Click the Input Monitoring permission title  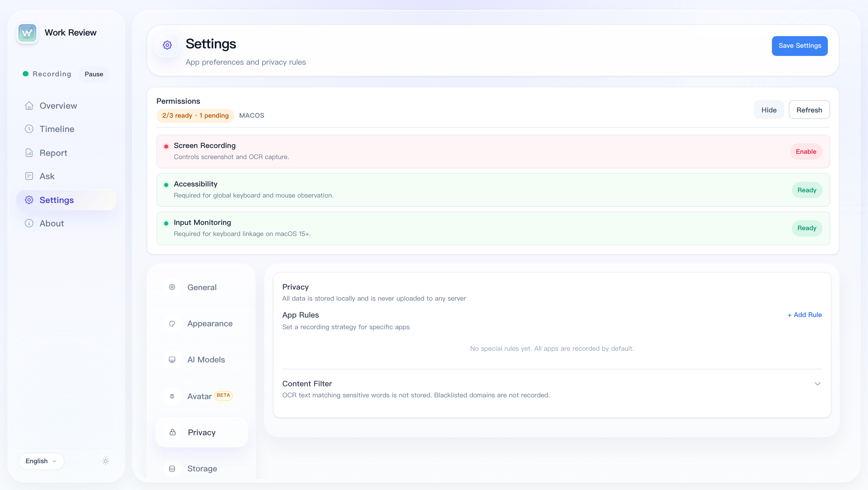202,222
